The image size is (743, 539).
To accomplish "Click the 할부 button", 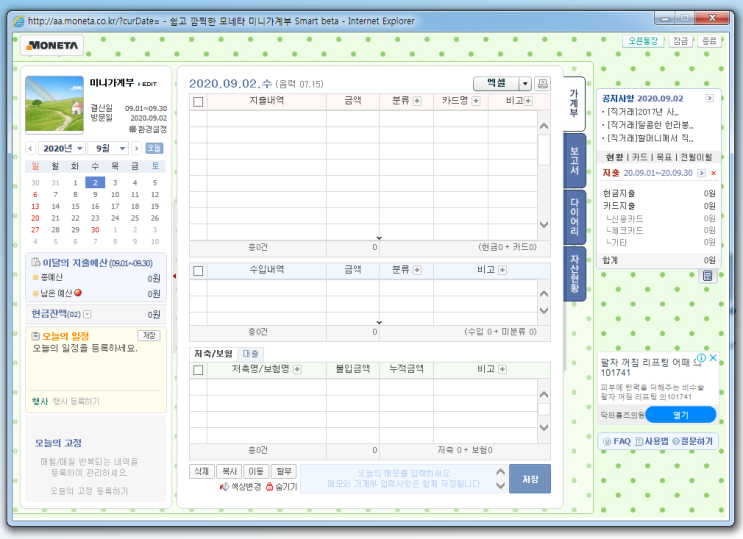I will pos(284,471).
